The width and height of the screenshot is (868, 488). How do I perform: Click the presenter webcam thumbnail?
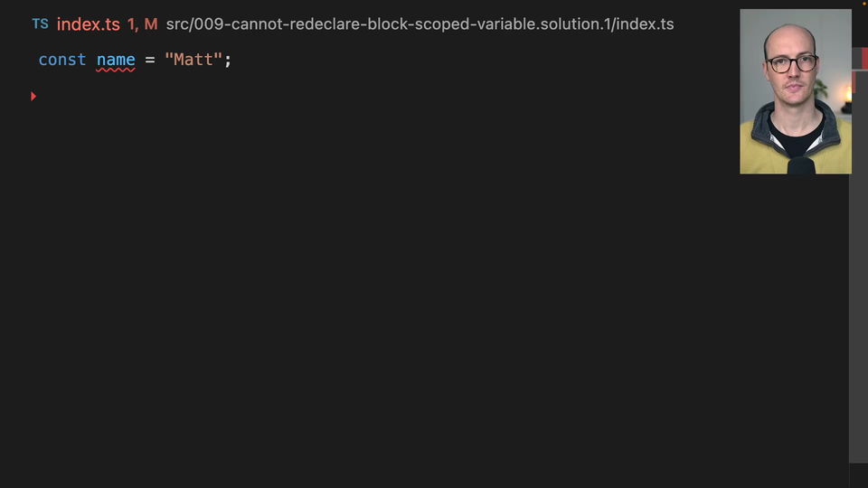point(795,91)
